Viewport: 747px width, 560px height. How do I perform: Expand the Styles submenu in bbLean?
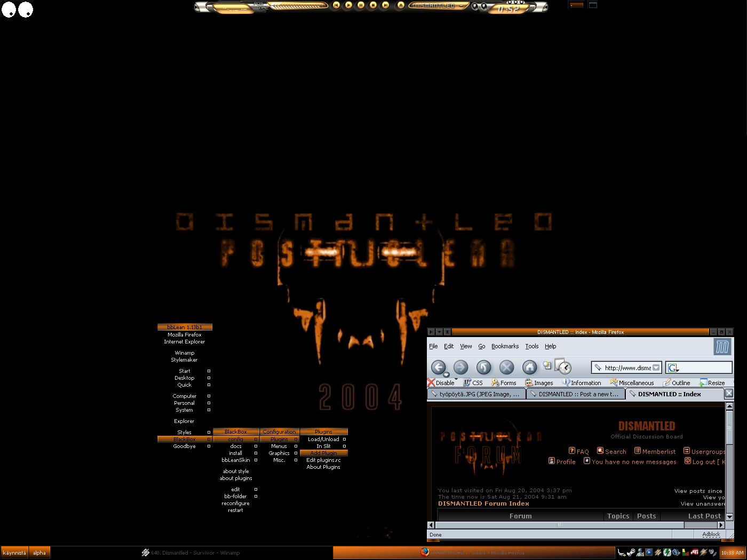(x=185, y=433)
